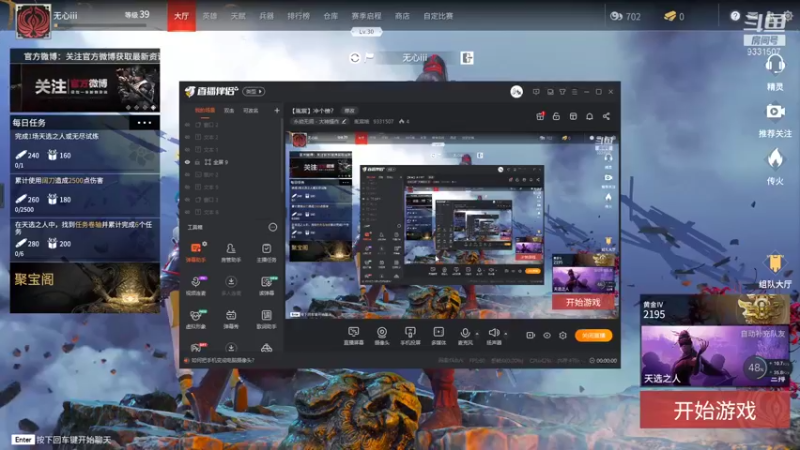This screenshot has height=450, width=800.
Task: Click the share icon in the stream header
Action: (606, 116)
